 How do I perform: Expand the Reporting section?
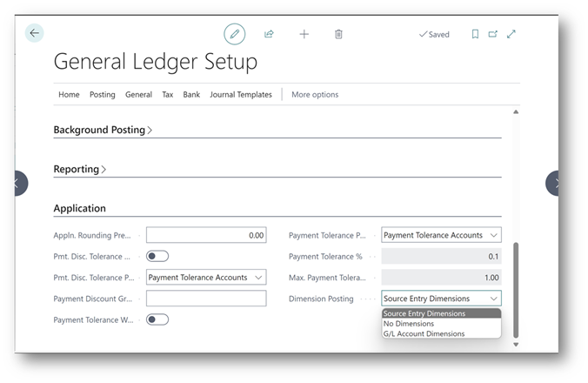(80, 169)
